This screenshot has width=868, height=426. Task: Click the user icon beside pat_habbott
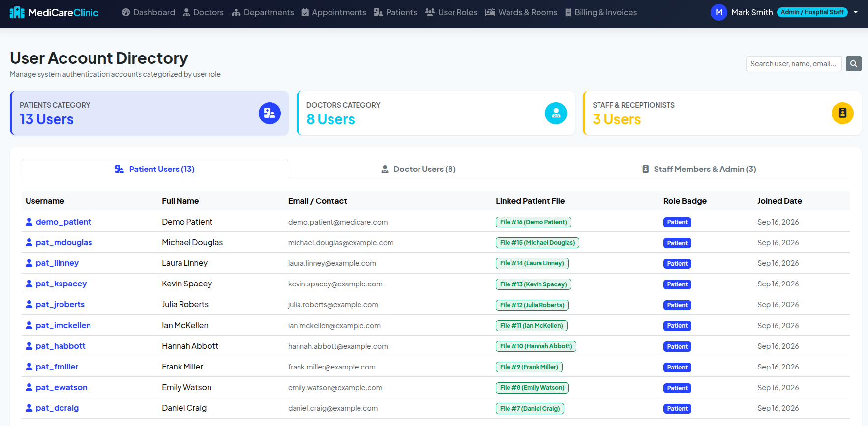coord(29,346)
